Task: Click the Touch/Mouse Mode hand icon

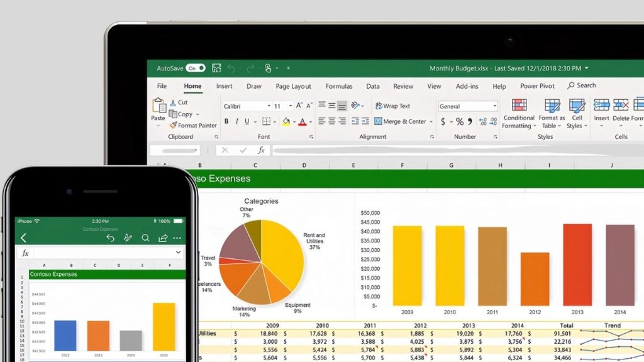Action: pyautogui.click(x=268, y=68)
